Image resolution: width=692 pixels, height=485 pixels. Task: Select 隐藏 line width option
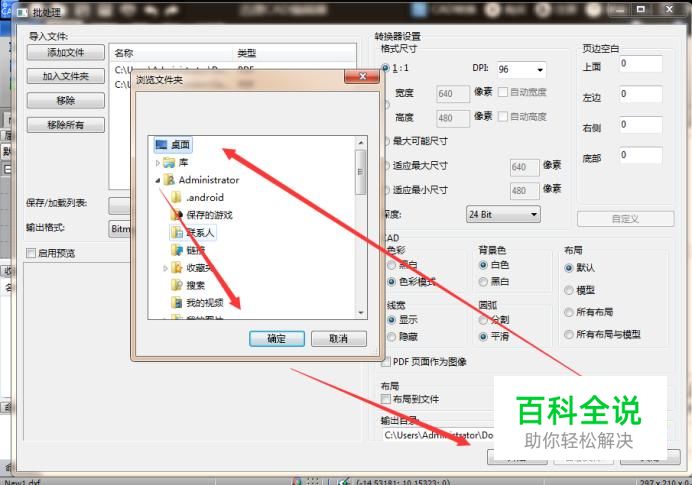click(x=391, y=337)
